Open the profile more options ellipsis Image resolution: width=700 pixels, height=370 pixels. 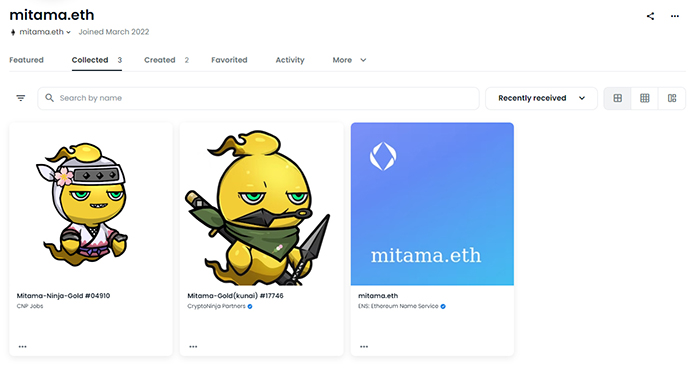(675, 16)
